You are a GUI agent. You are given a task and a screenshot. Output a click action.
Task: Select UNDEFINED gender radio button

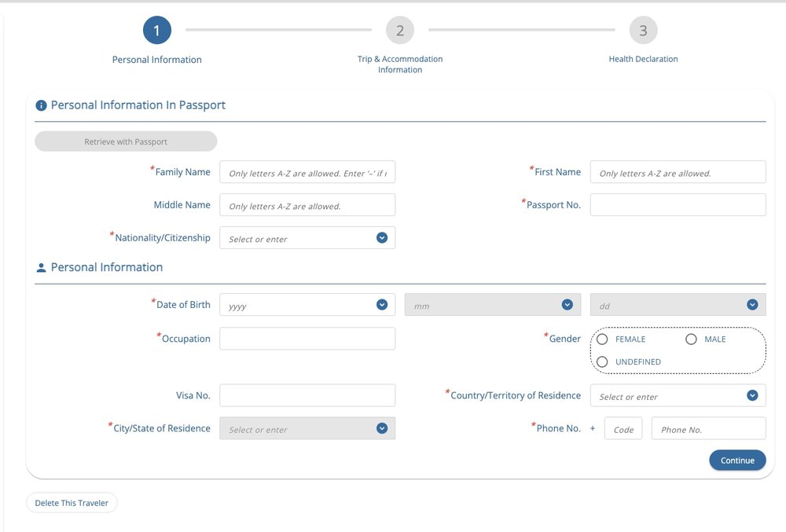pyautogui.click(x=602, y=361)
